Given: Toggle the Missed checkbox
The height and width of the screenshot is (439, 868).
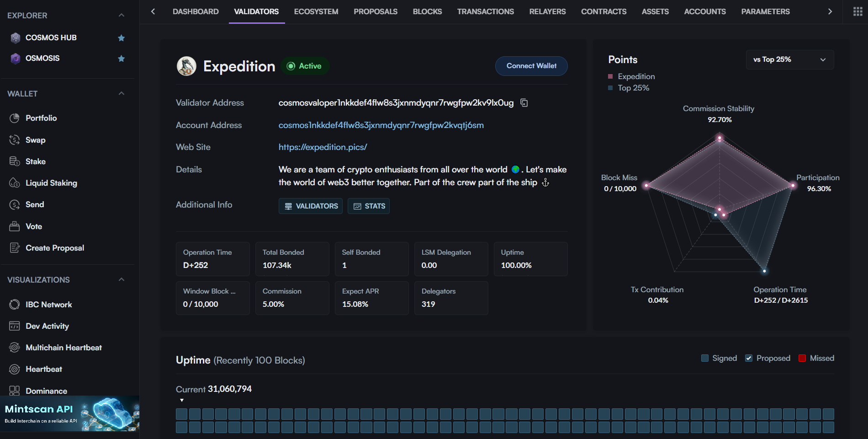Looking at the screenshot, I should point(802,358).
